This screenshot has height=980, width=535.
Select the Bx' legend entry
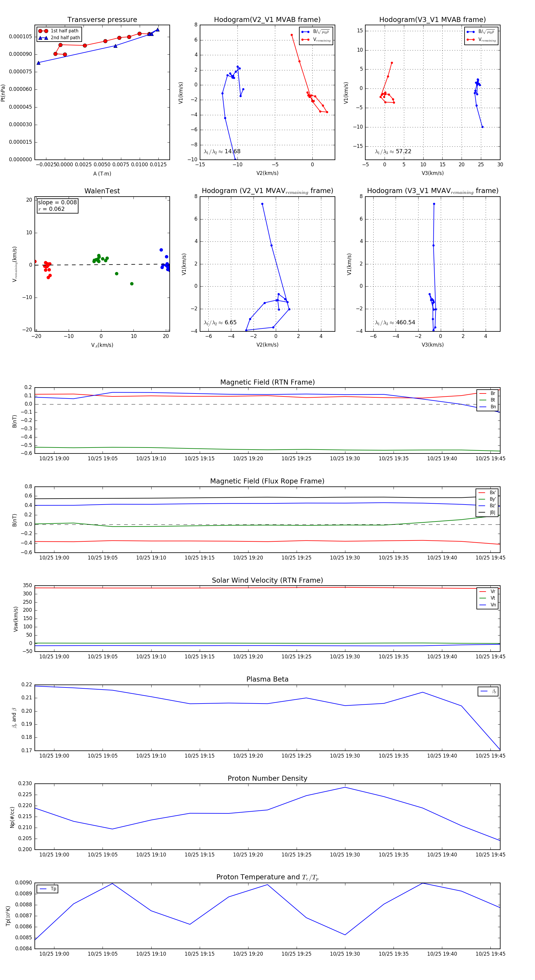coord(487,492)
